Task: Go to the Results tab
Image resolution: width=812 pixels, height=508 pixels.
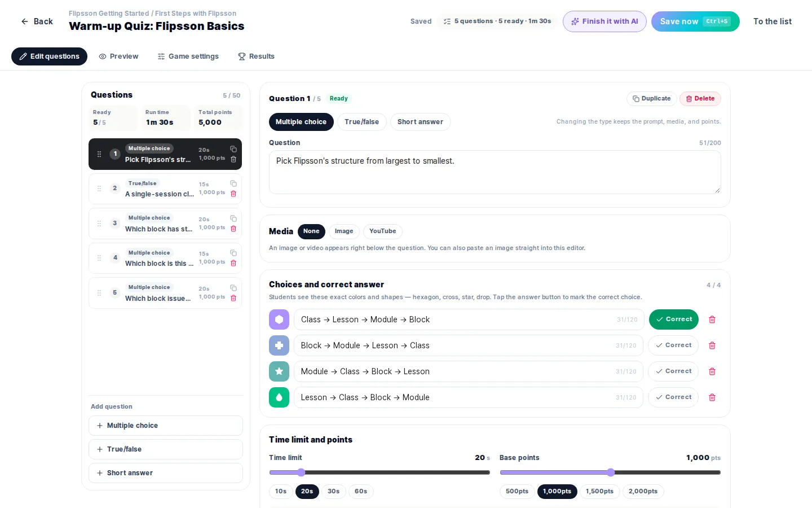Action: point(256,56)
